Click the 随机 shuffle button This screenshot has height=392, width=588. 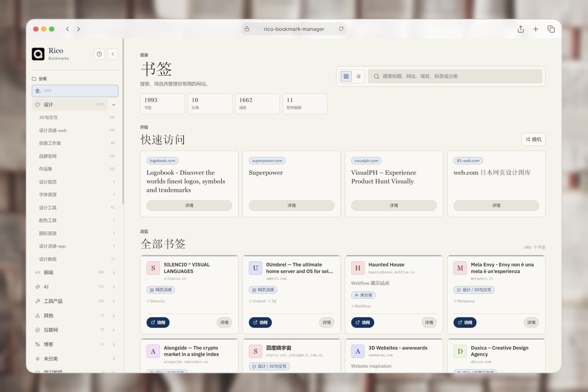click(533, 139)
